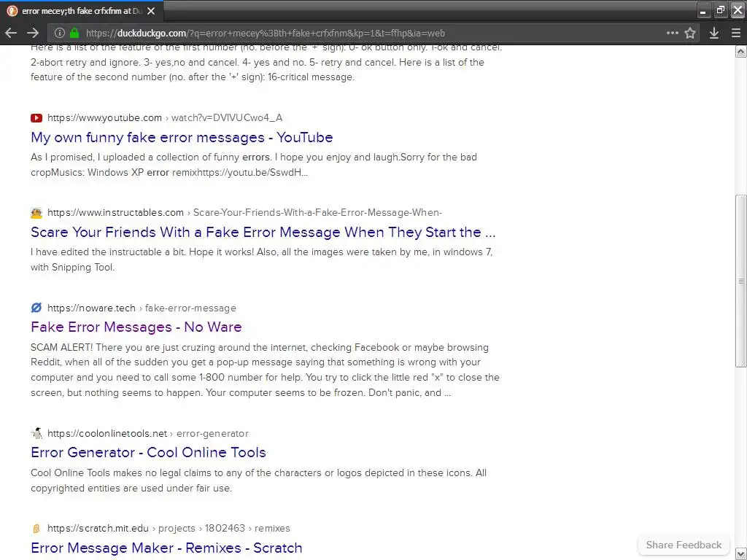Go forward using the browser forward arrow
Screen dimensions: 747x560
pos(33,33)
